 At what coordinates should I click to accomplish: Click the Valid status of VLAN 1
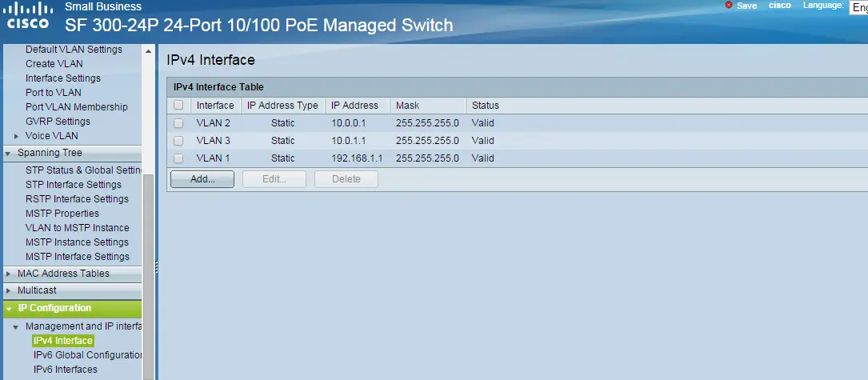coord(482,158)
